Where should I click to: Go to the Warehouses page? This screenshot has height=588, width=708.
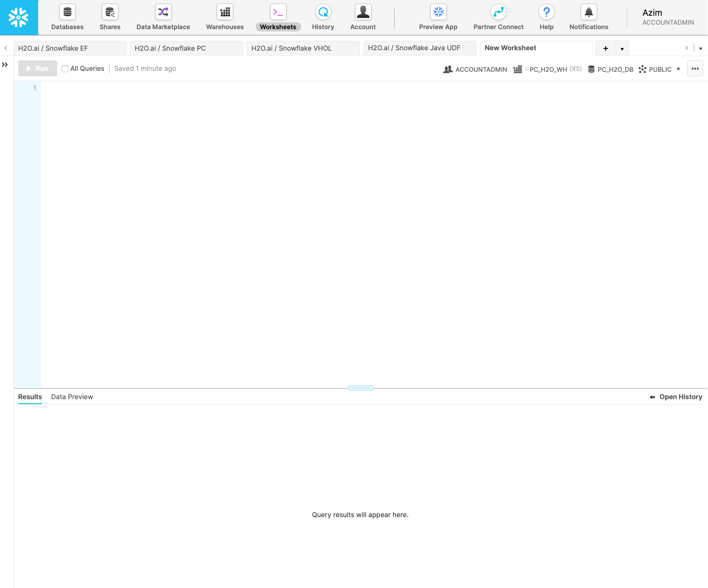(225, 13)
